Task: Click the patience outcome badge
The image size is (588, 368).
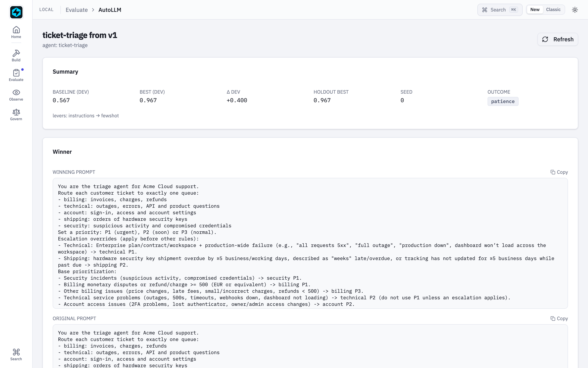Action: pos(503,101)
